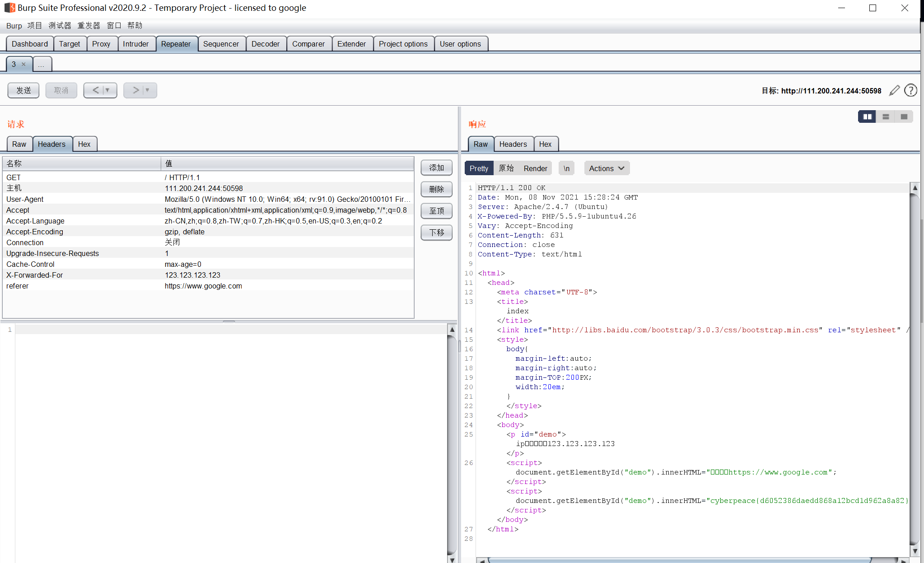The height and width of the screenshot is (563, 924).
Task: Open the Decoder tab
Action: point(266,44)
